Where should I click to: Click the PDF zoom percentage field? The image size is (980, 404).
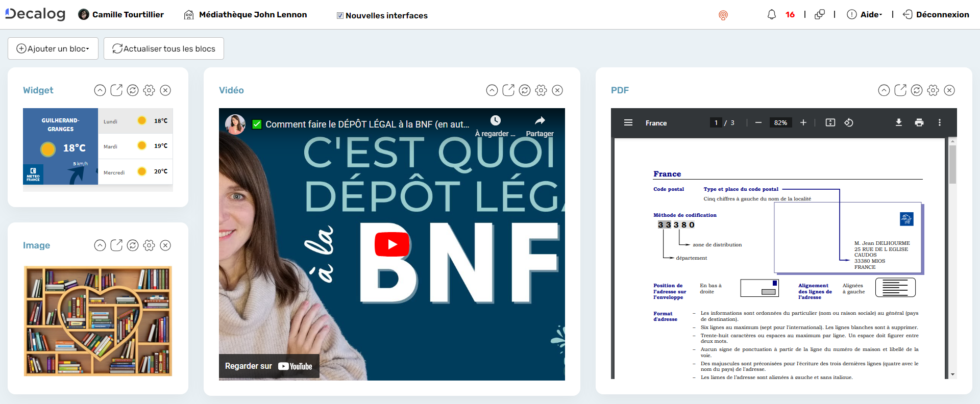(x=780, y=123)
